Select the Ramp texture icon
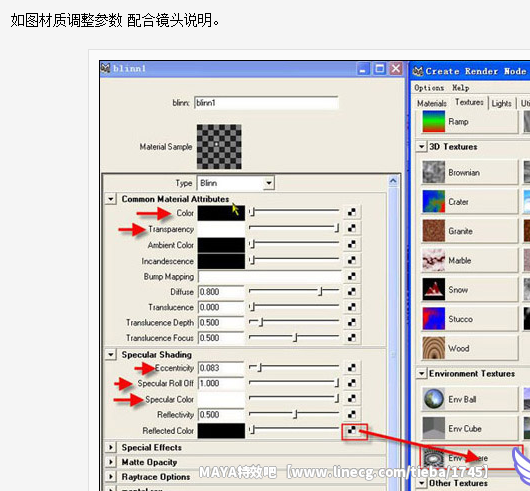The height and width of the screenshot is (491, 530). (434, 122)
